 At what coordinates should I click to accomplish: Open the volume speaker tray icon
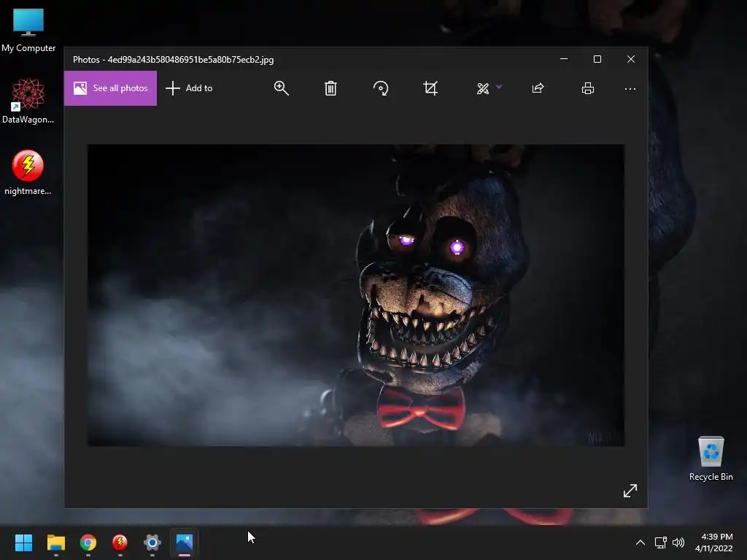[678, 542]
